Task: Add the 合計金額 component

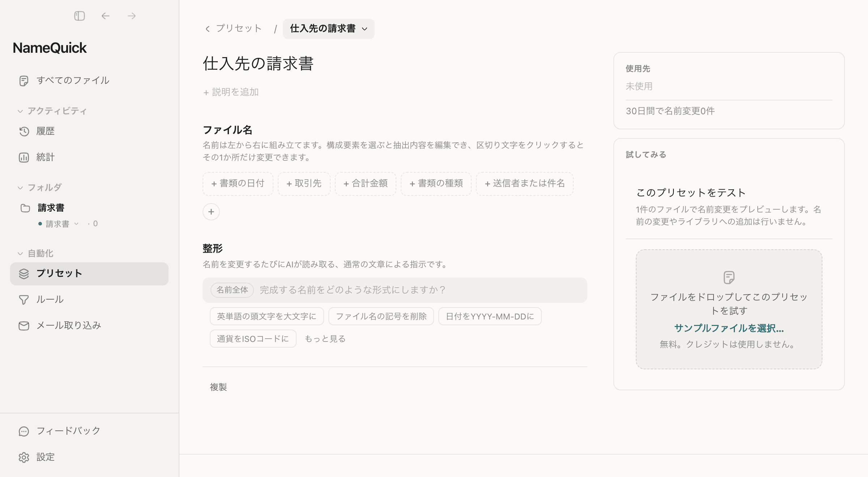Action: pyautogui.click(x=366, y=184)
